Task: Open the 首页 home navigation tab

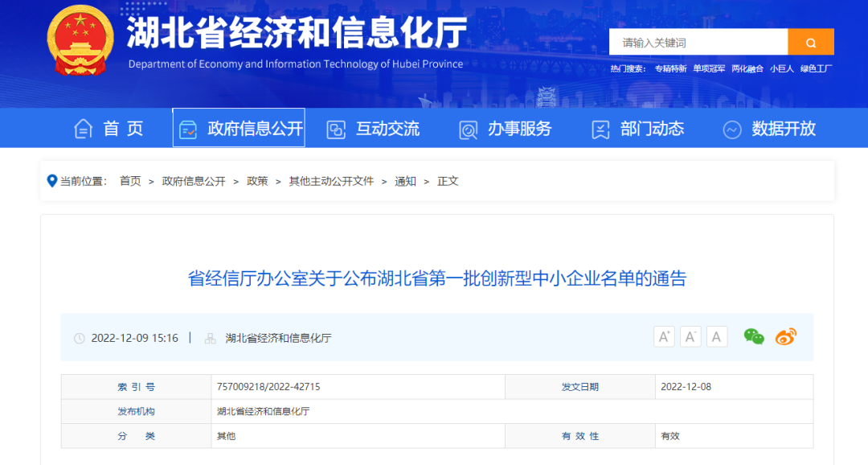Action: 108,129
